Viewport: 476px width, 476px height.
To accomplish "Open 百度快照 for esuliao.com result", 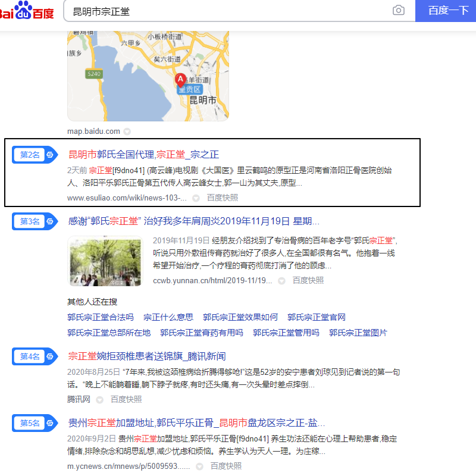I will pos(223,198).
